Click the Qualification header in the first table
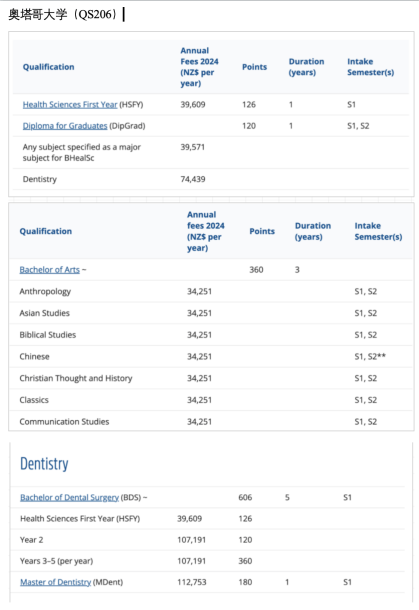Screen dimensions: 419x610 pos(48,67)
